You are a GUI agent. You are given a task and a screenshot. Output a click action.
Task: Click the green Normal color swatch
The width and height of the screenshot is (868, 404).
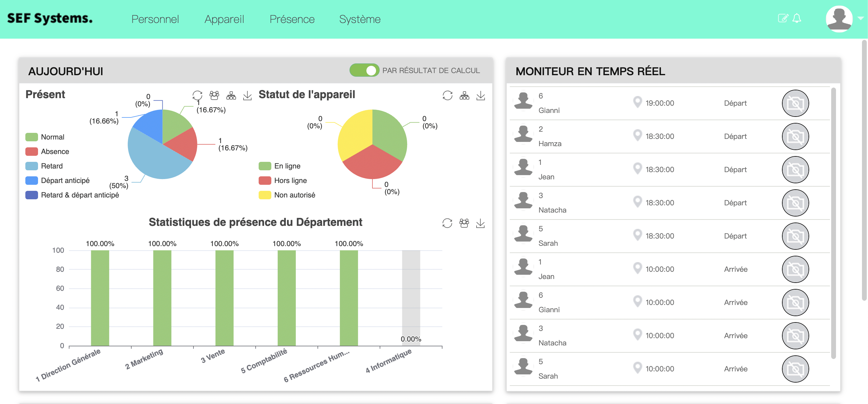click(31, 136)
